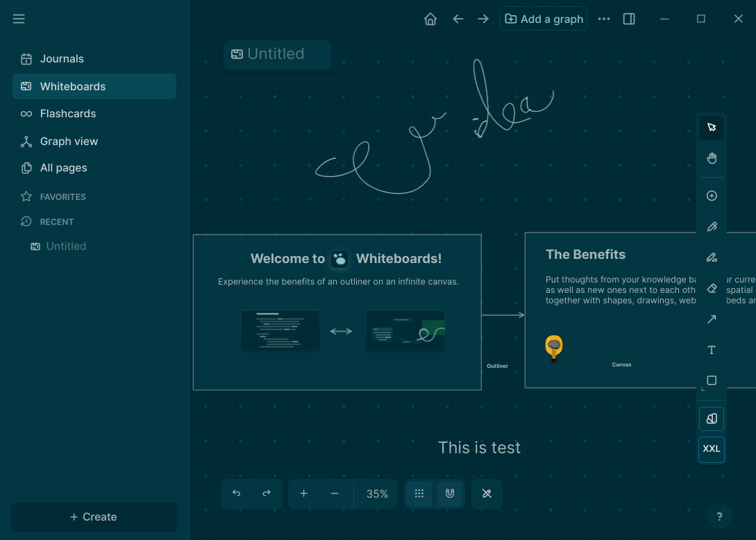This screenshot has width=756, height=540.
Task: Open Journals from the sidebar
Action: click(61, 59)
